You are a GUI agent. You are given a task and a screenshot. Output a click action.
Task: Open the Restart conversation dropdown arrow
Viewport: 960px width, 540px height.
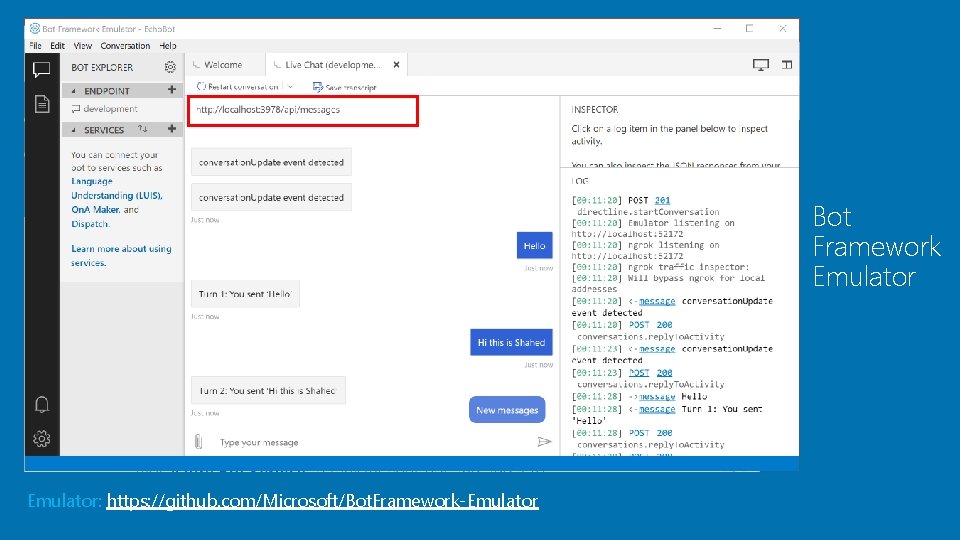290,87
